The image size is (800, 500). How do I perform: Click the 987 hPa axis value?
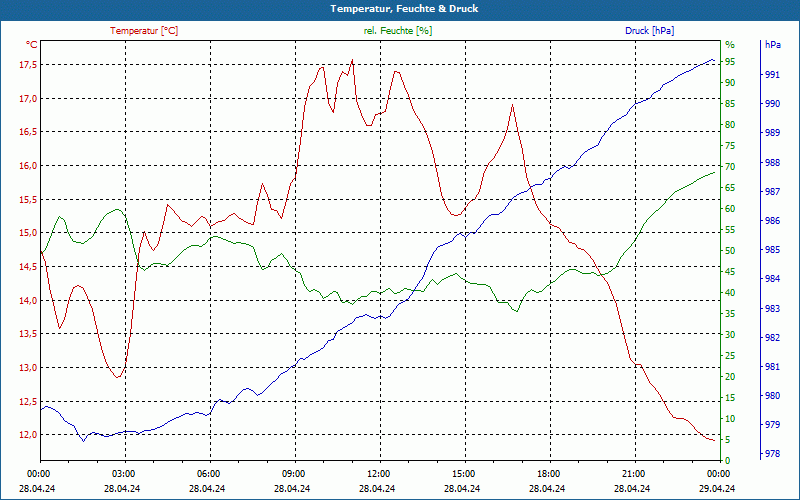(772, 192)
